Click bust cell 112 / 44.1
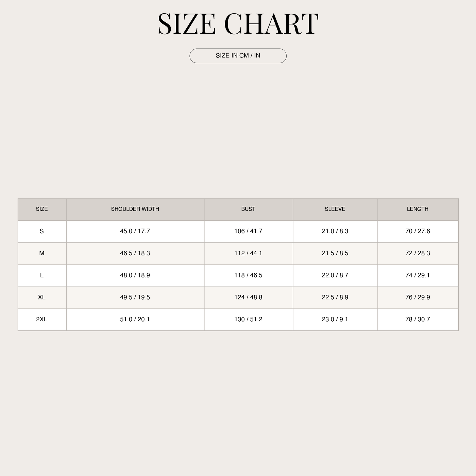The height and width of the screenshot is (476, 476). [x=248, y=253]
